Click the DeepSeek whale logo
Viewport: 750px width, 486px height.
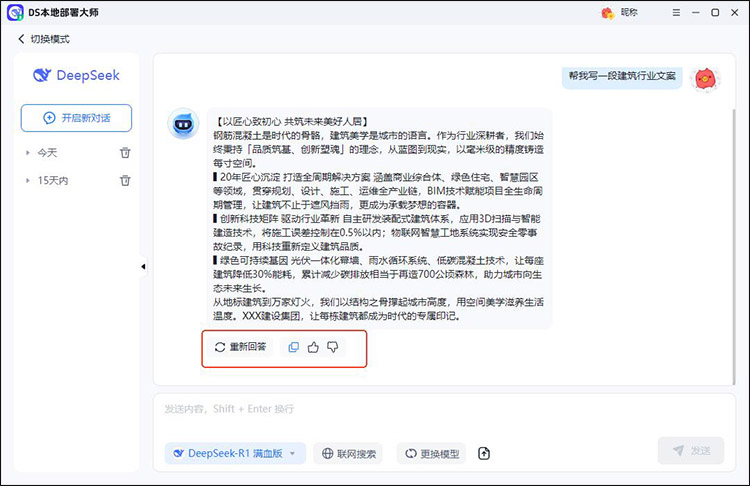42,75
